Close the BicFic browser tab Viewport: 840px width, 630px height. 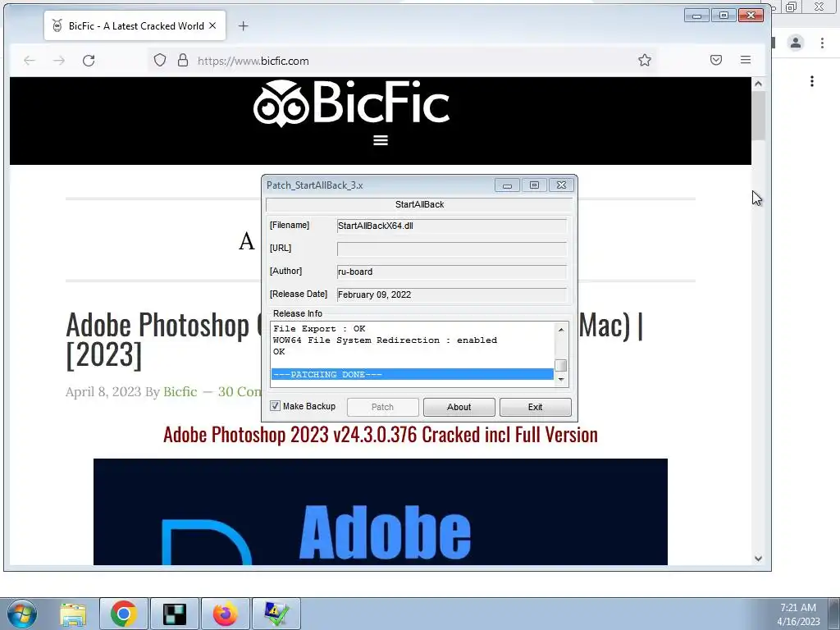click(x=212, y=25)
